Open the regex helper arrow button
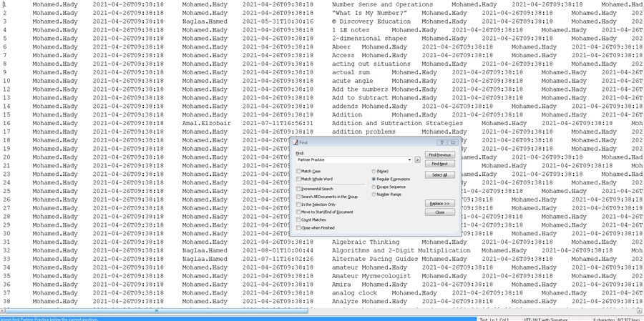This screenshot has width=644, height=321. (417, 159)
